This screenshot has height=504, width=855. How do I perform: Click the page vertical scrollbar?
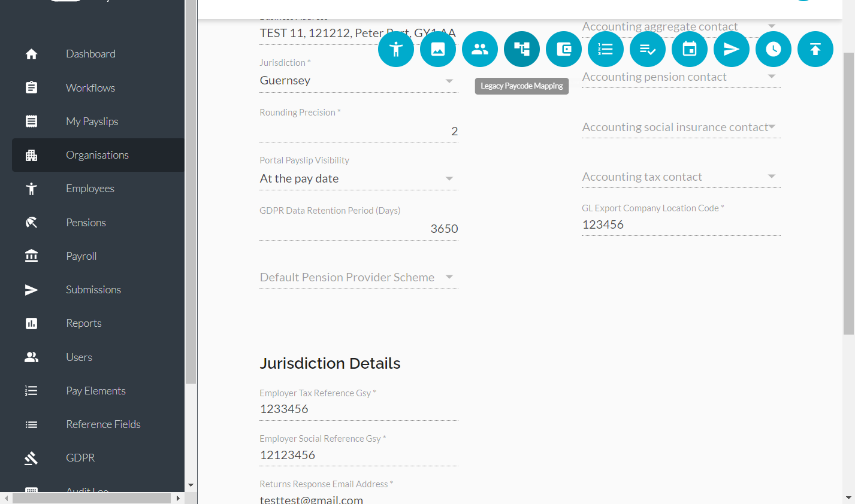[x=848, y=193]
